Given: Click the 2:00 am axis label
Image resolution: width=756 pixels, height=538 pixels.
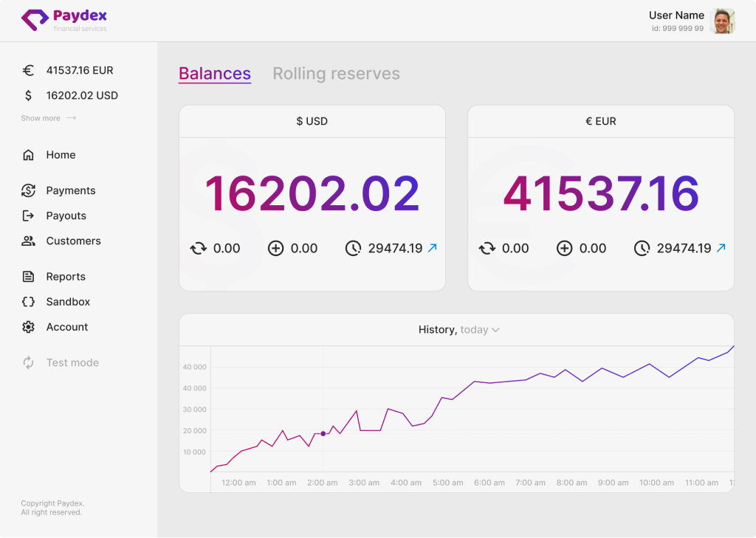Looking at the screenshot, I should (323, 483).
